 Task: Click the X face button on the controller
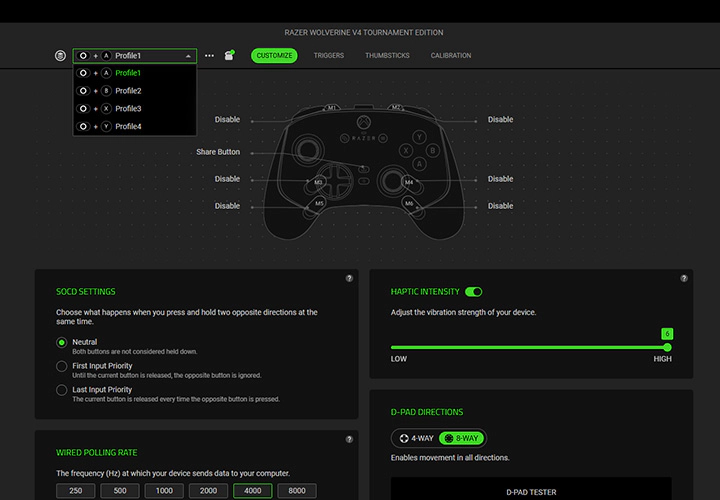pos(405,150)
